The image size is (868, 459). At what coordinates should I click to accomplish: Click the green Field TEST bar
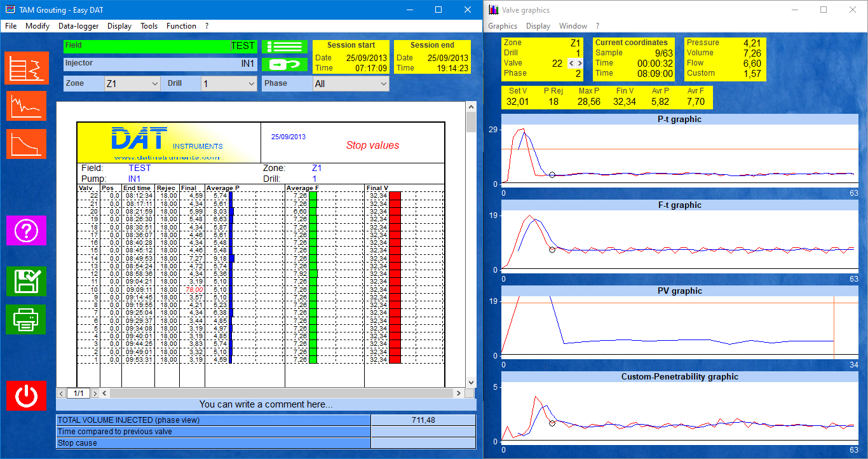(159, 46)
